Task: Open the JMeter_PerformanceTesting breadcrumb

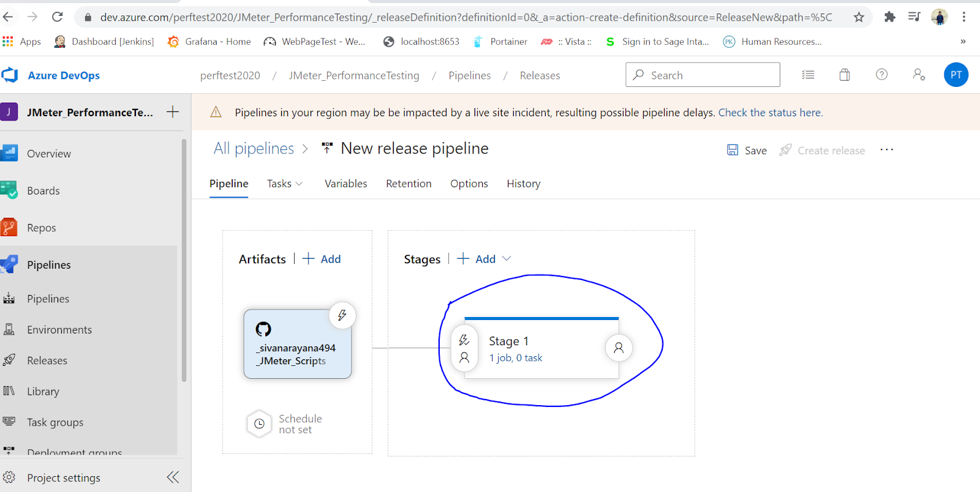Action: click(354, 75)
